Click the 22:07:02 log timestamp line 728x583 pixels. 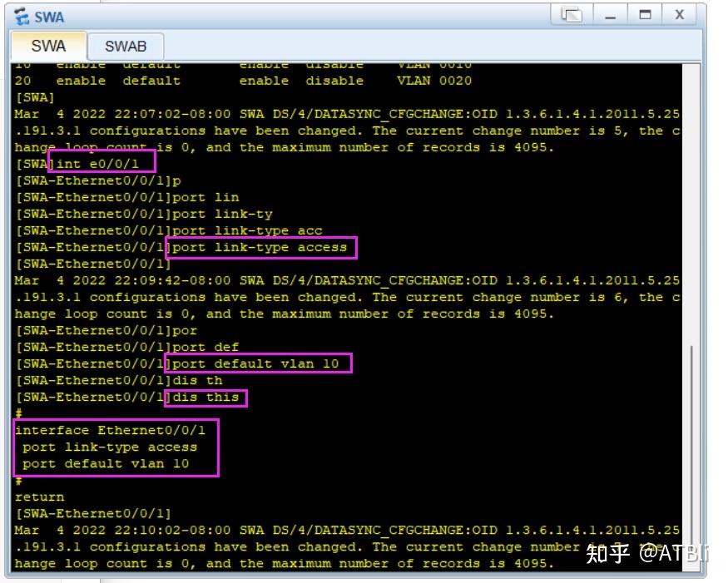347,114
